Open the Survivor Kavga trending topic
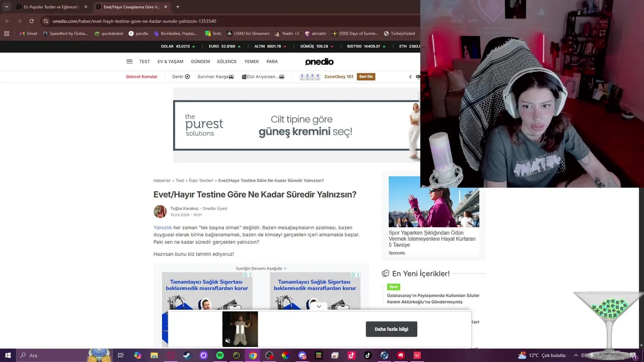Image resolution: width=644 pixels, height=362 pixels. coord(216,77)
